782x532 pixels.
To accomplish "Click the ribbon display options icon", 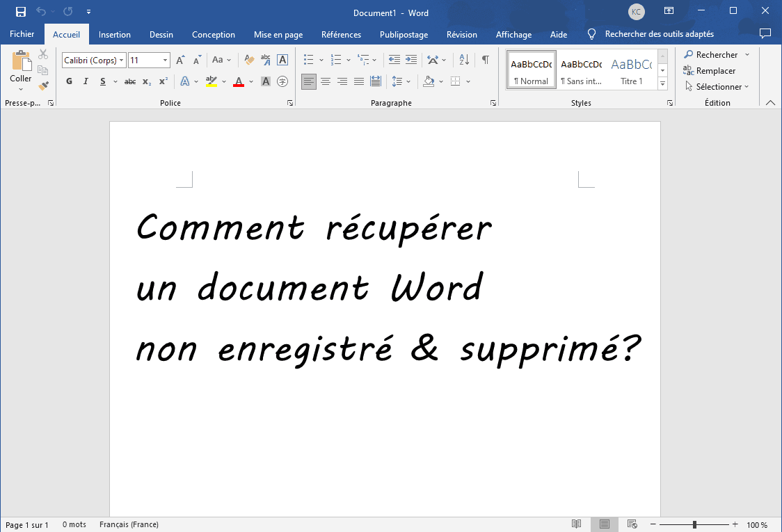I will (x=669, y=10).
